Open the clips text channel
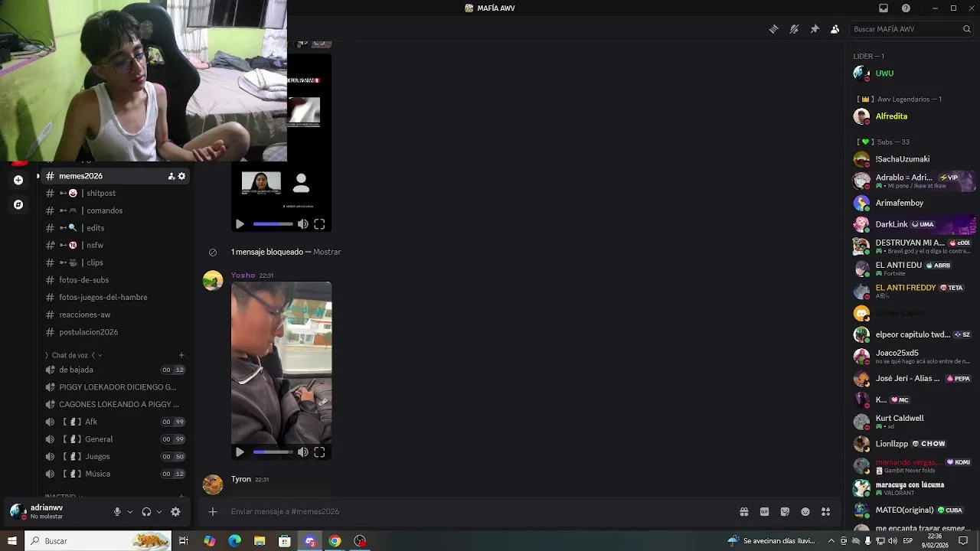980x551 pixels. coord(115,262)
